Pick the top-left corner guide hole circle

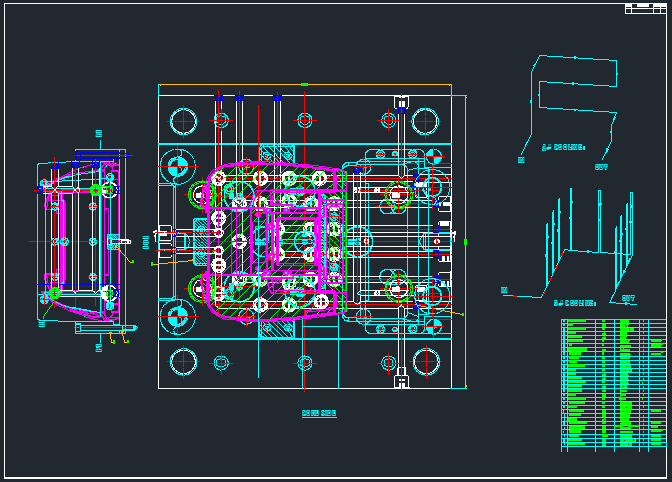click(x=183, y=121)
